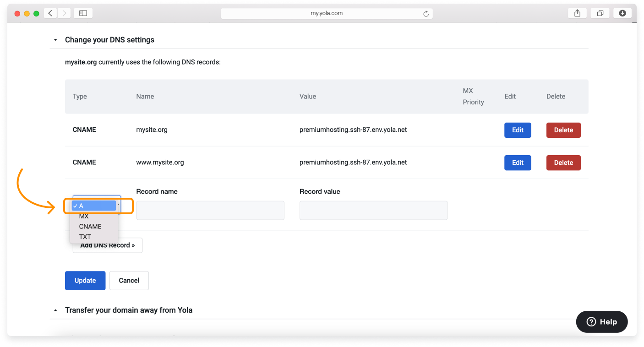Collapse the Change your DNS settings section
Viewport: 644px width, 347px height.
(x=55, y=40)
